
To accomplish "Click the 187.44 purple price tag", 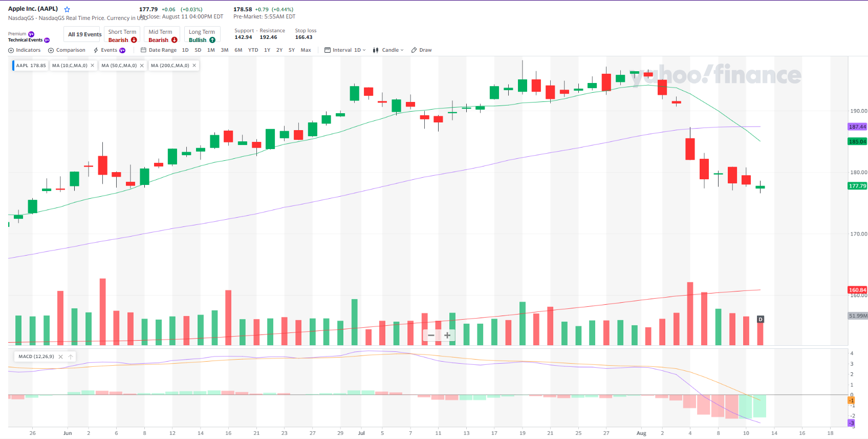I will pyautogui.click(x=857, y=127).
